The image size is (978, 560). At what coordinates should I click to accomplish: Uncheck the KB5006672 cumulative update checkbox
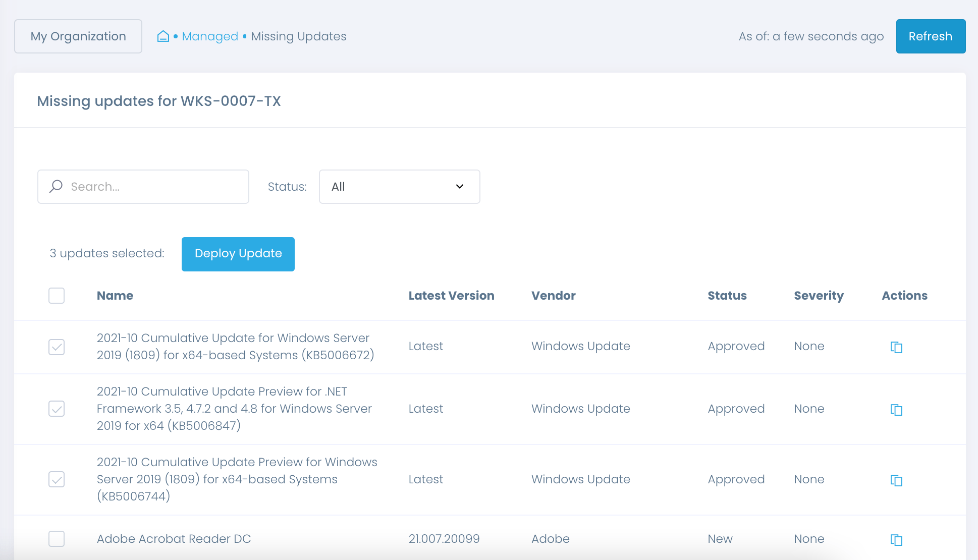click(57, 347)
